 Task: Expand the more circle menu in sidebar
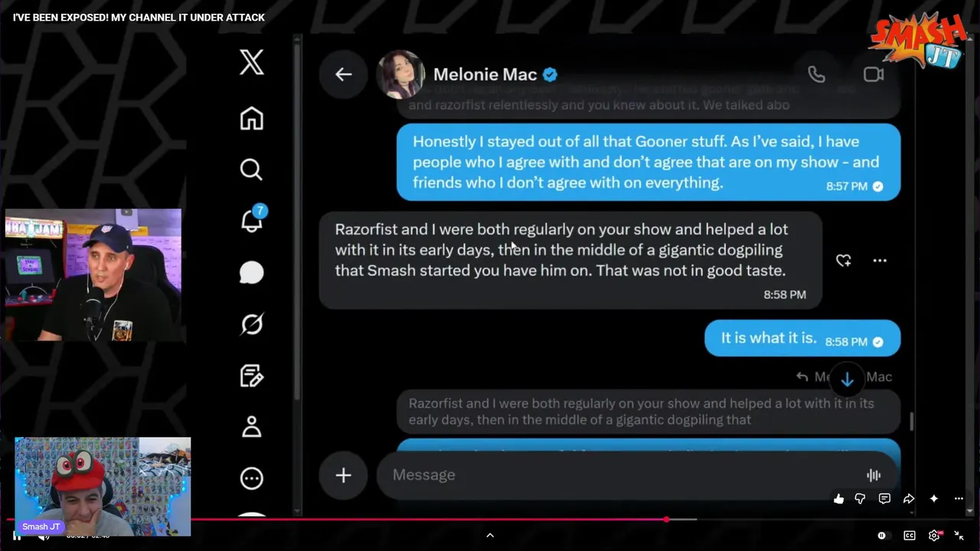pyautogui.click(x=252, y=478)
